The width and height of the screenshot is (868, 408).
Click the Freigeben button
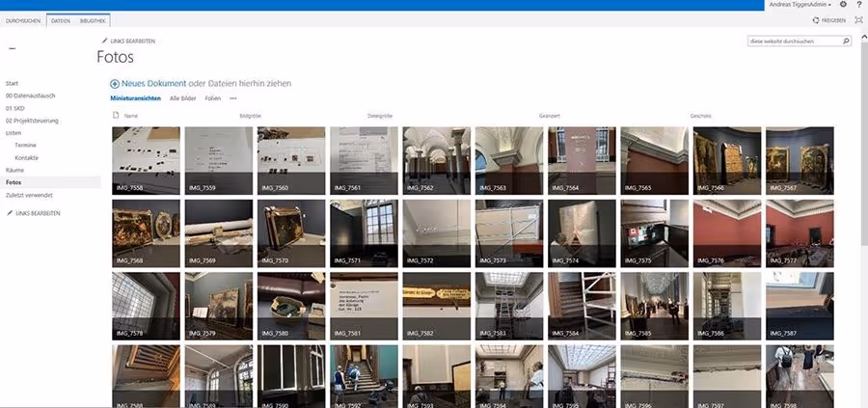pyautogui.click(x=829, y=20)
